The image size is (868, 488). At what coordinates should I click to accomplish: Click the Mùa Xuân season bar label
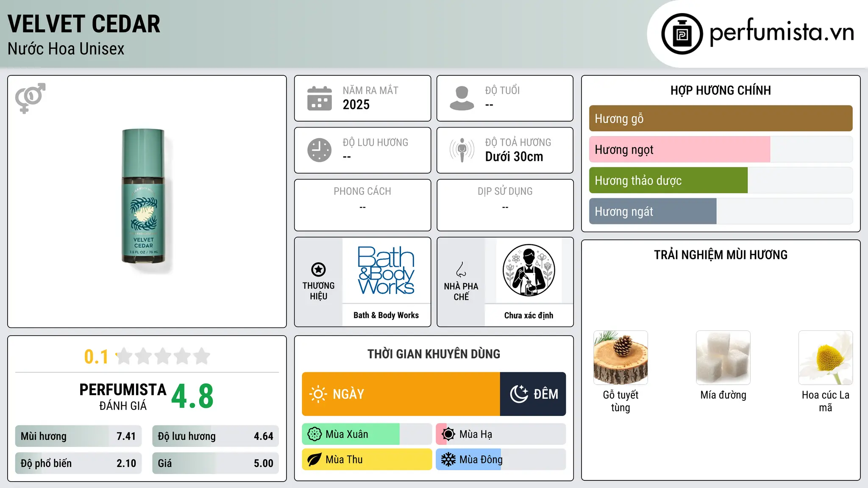click(x=347, y=434)
